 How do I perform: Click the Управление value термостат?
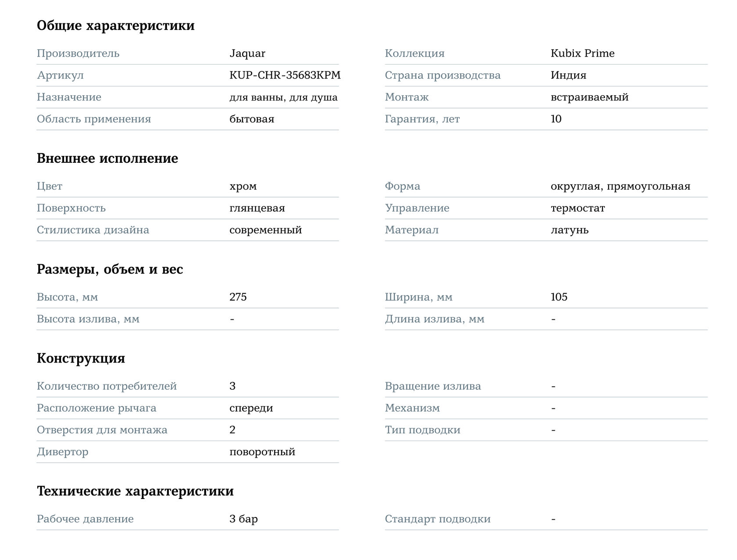577,208
